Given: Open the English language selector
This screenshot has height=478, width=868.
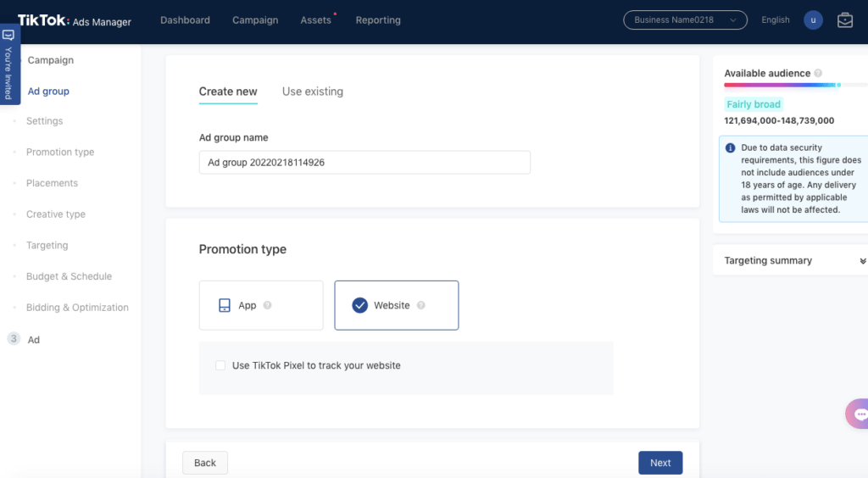Looking at the screenshot, I should (775, 20).
